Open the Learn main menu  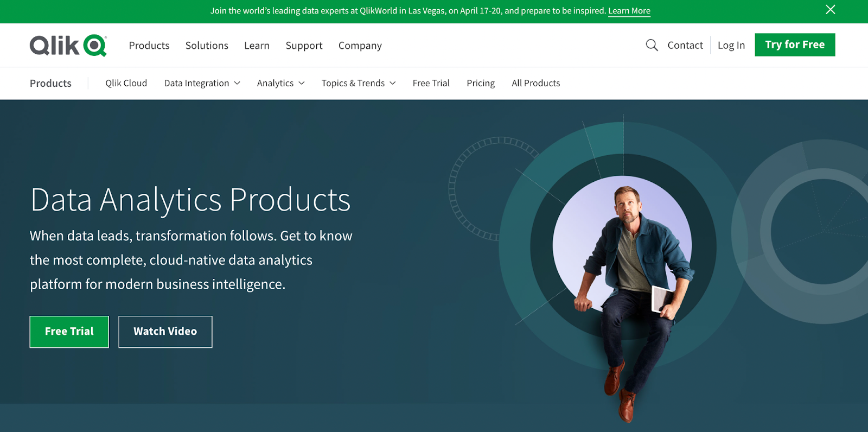point(257,46)
